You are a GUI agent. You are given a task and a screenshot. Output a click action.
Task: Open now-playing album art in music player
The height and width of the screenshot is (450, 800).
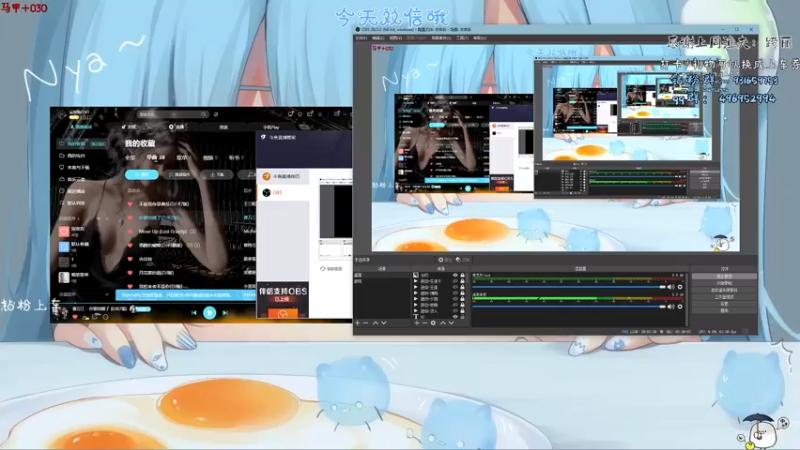point(60,312)
